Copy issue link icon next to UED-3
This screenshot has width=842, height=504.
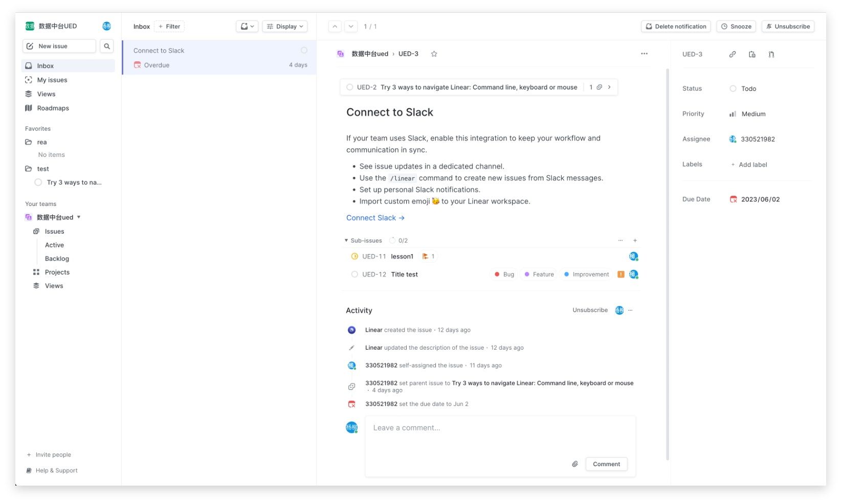tap(733, 54)
